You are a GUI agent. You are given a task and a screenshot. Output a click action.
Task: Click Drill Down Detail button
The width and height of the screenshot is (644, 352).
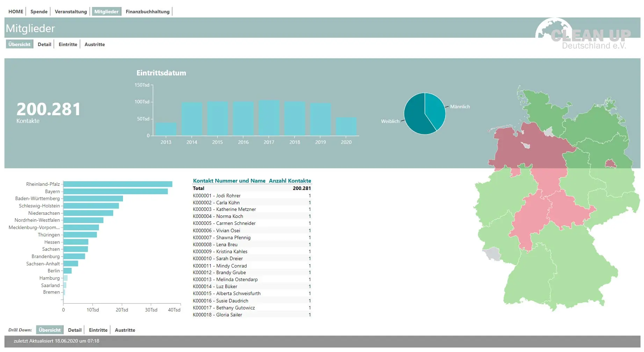tap(75, 330)
